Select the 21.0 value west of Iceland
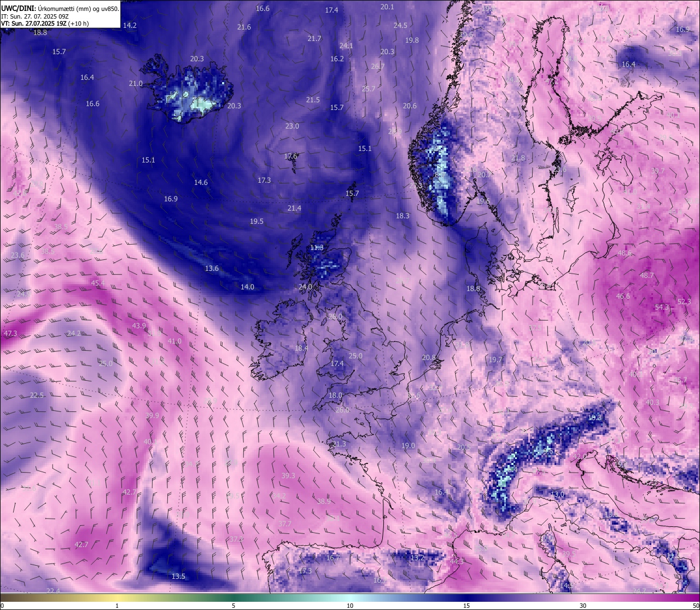This screenshot has height=610, width=700. tap(136, 83)
